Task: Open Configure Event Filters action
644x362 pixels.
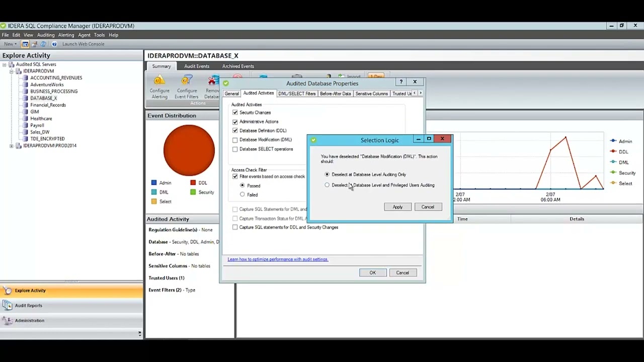Action: [187, 87]
